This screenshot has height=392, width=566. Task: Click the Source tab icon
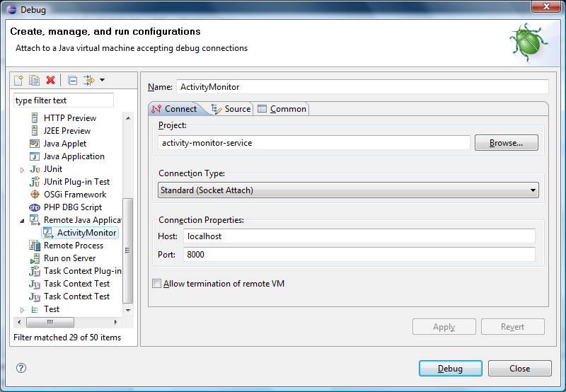(x=216, y=109)
